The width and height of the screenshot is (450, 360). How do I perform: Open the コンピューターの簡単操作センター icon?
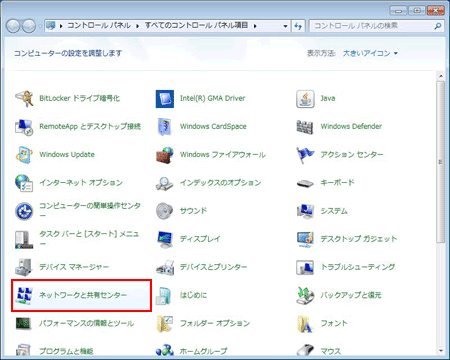24,211
